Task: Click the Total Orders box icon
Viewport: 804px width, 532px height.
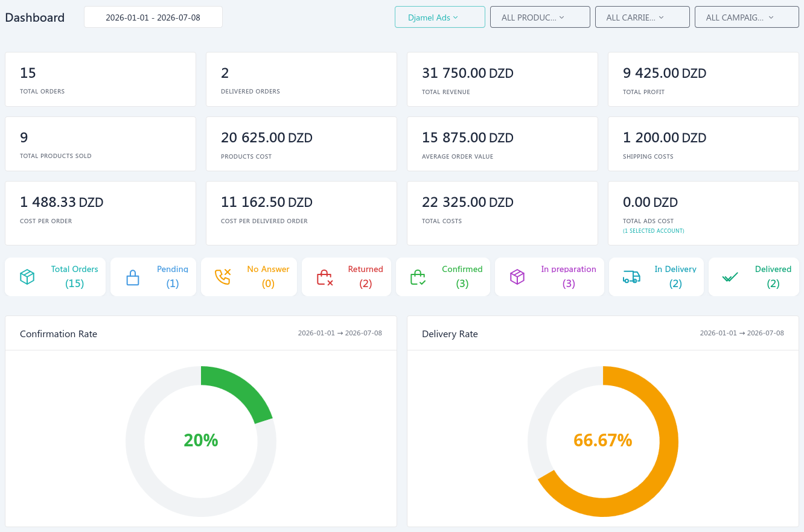Action: (27, 277)
